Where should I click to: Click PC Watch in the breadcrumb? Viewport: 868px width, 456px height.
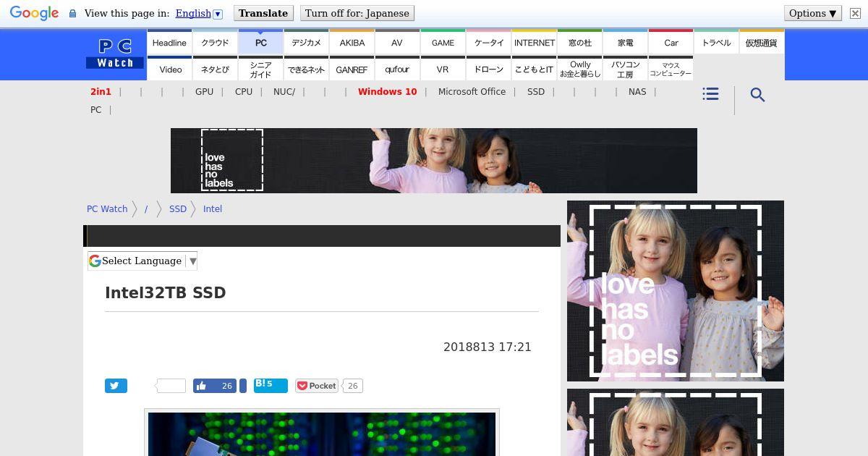point(107,208)
